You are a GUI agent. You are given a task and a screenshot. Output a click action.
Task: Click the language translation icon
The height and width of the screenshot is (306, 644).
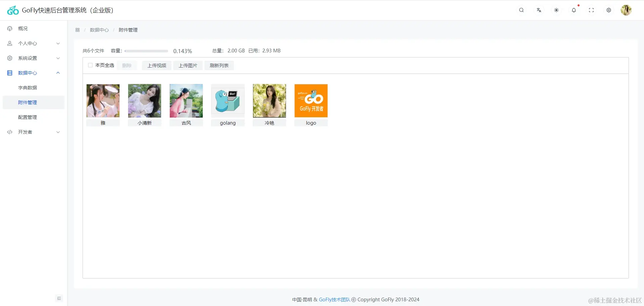[x=539, y=10]
